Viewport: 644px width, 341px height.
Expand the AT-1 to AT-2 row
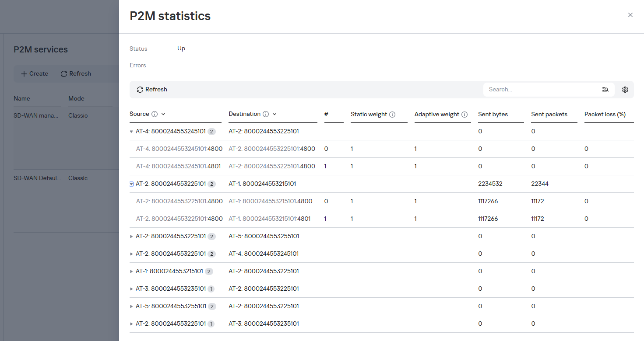tap(131, 271)
